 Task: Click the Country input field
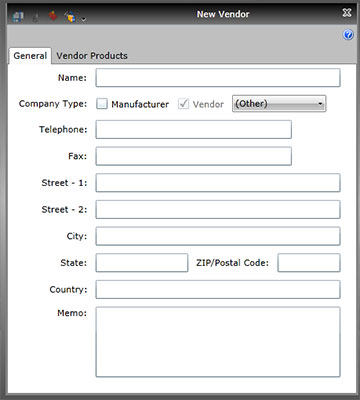click(218, 289)
